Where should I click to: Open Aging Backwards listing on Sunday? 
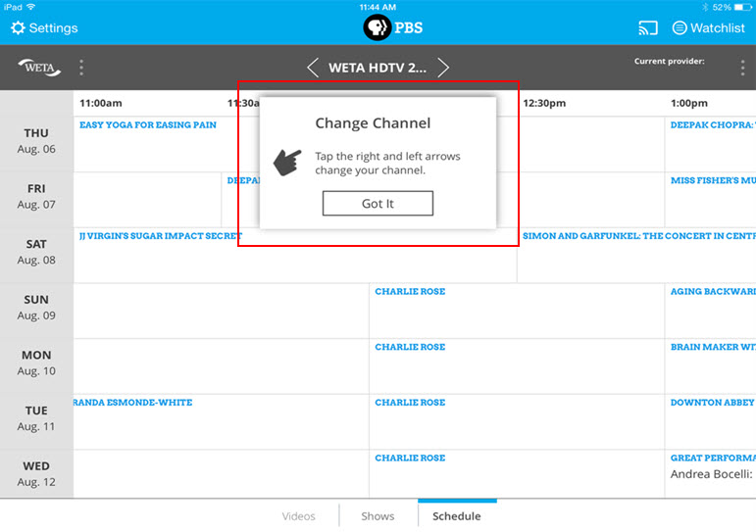(x=713, y=292)
